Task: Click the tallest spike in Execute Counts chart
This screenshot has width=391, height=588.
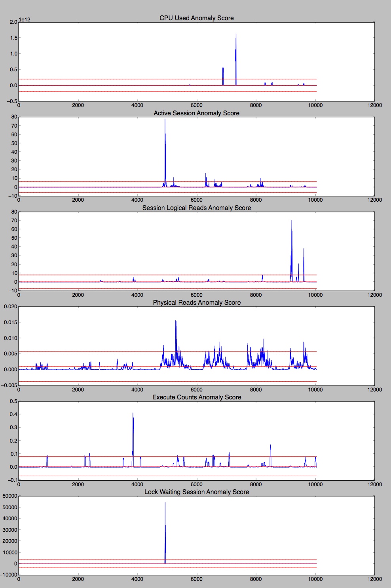Action: (x=133, y=440)
